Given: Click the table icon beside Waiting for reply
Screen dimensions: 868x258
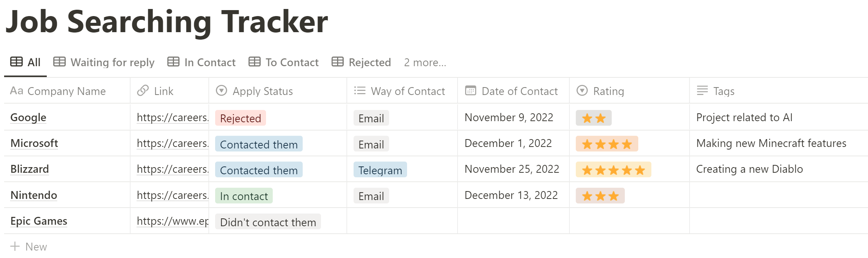Looking at the screenshot, I should [59, 62].
